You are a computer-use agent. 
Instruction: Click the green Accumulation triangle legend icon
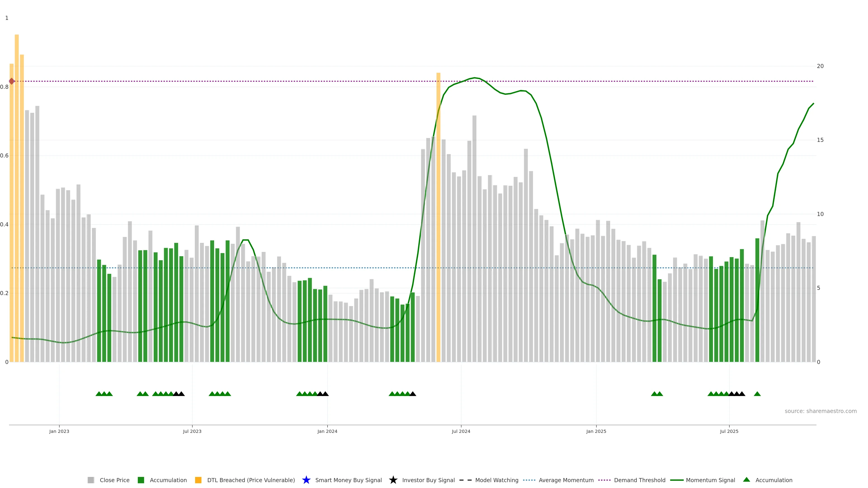point(746,480)
